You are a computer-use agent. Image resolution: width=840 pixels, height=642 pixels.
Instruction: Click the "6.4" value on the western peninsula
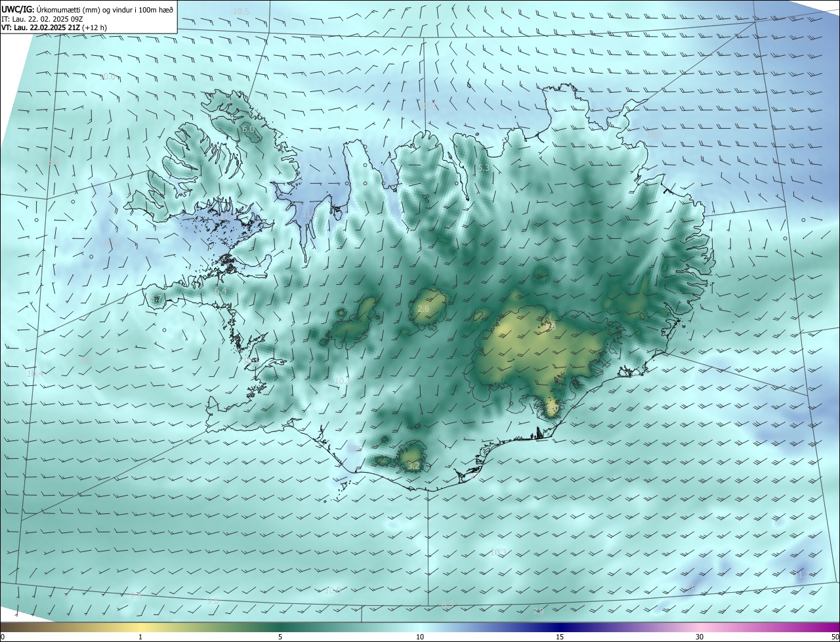pos(220,290)
